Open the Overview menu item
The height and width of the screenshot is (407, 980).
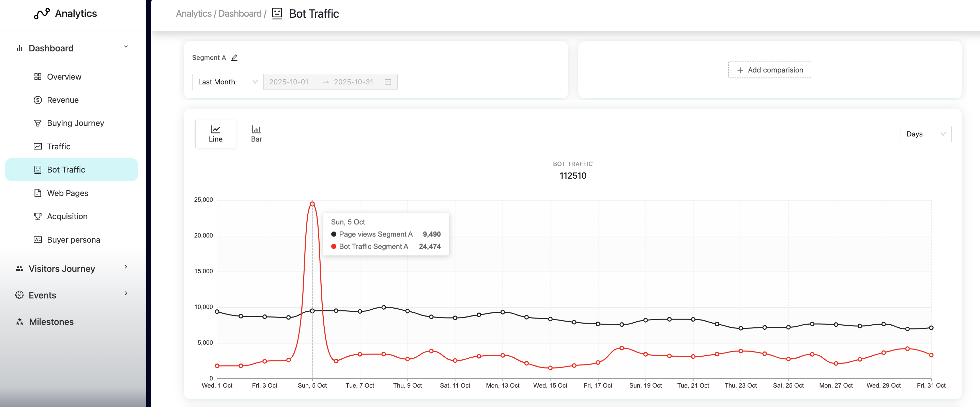[64, 77]
